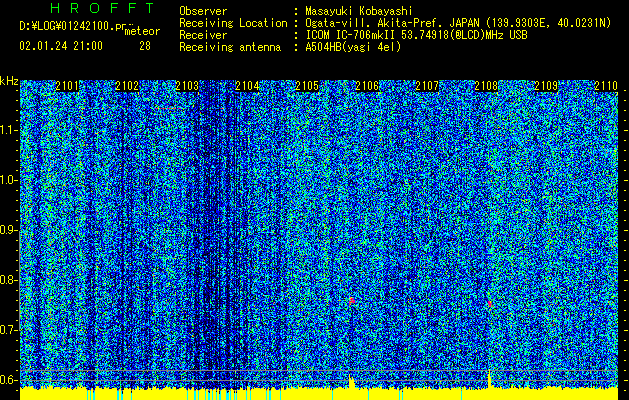Click the 2103 time marker
Viewport: 629px width, 400px height.
(x=187, y=86)
